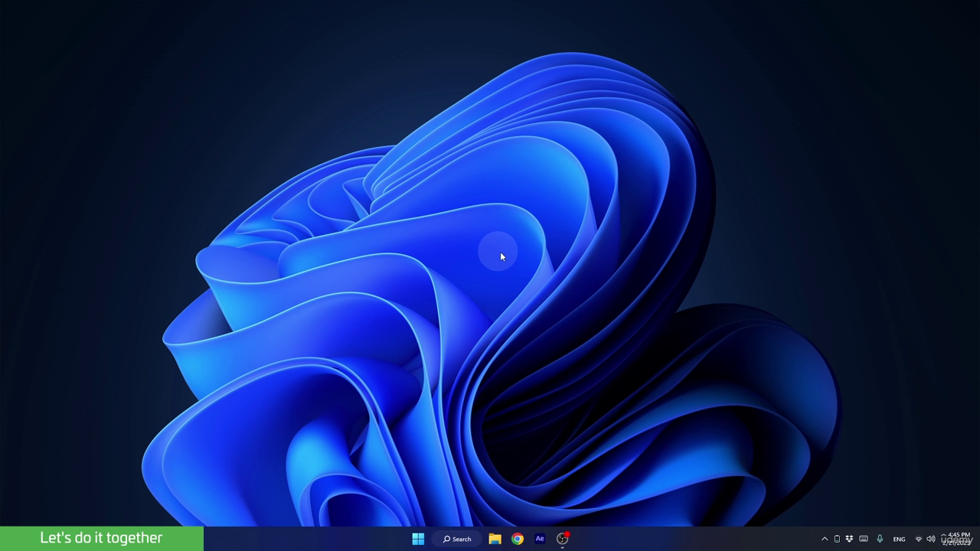The width and height of the screenshot is (980, 551).
Task: Open the ENG language switcher
Action: tap(899, 539)
